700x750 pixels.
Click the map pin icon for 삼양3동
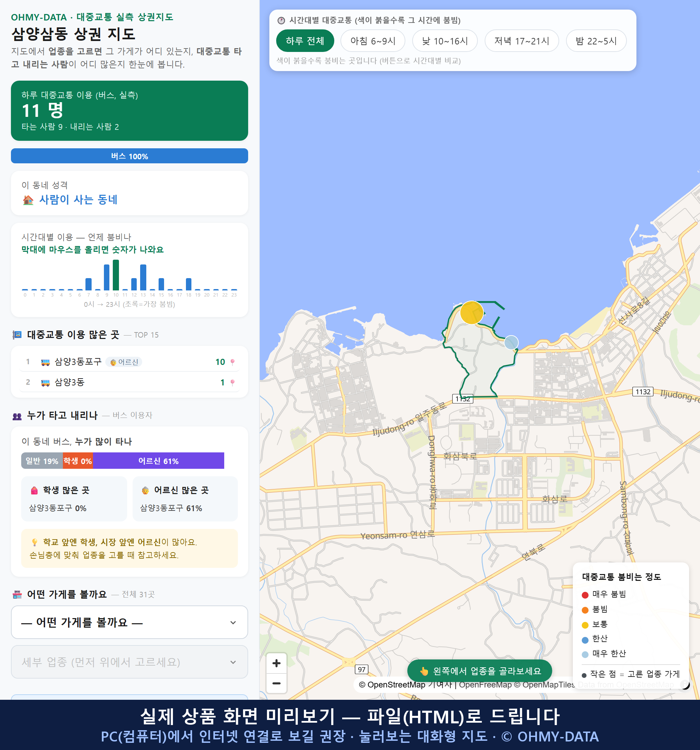click(x=232, y=383)
